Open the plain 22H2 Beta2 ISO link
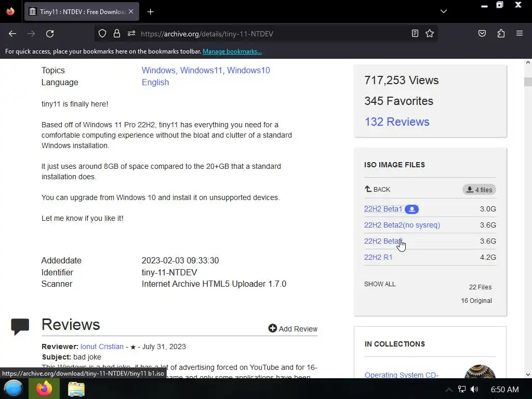This screenshot has width=532, height=399. 383,241
